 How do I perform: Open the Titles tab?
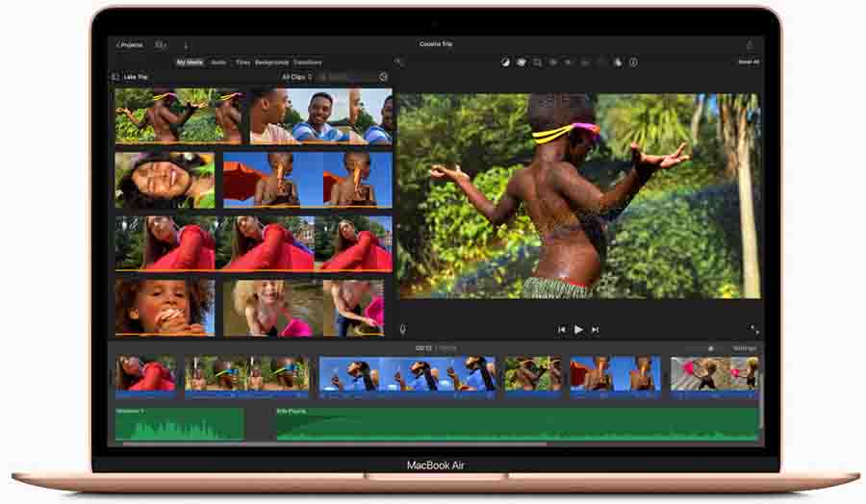[x=243, y=63]
